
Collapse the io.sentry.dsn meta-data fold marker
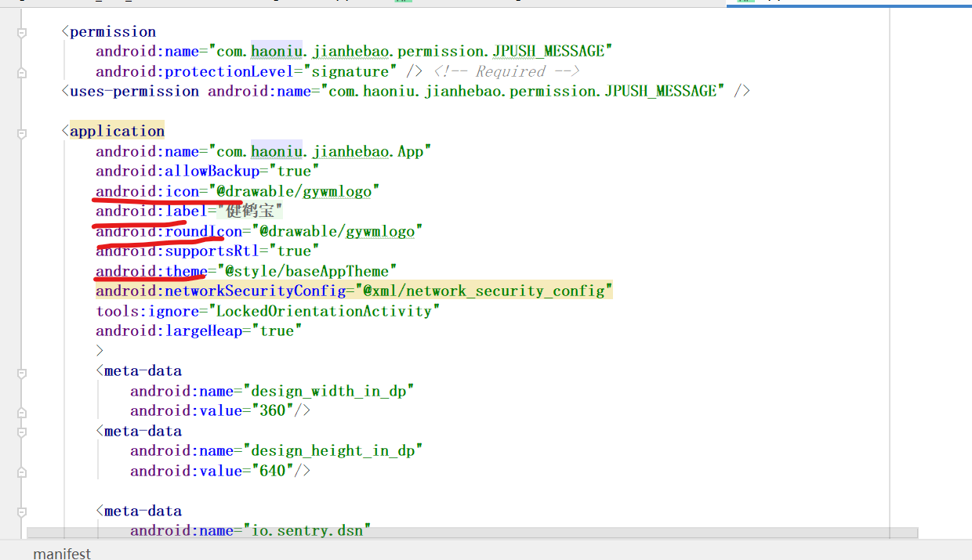[22, 511]
